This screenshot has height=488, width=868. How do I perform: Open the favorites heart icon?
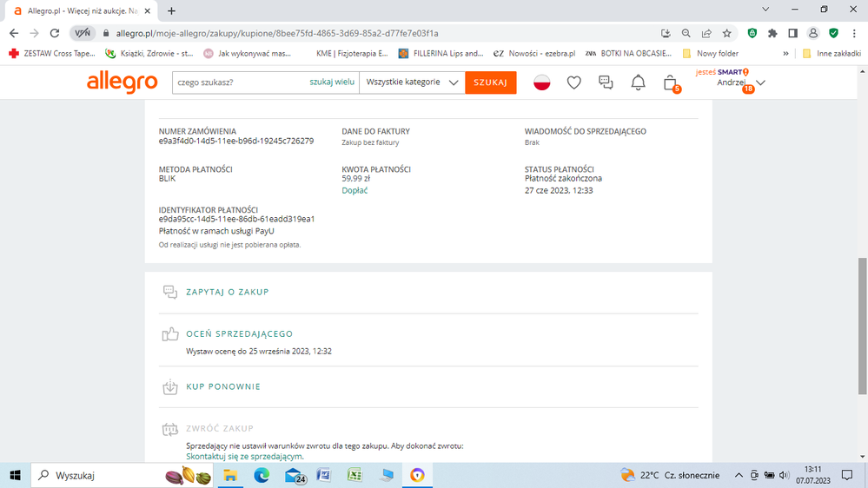click(x=573, y=82)
